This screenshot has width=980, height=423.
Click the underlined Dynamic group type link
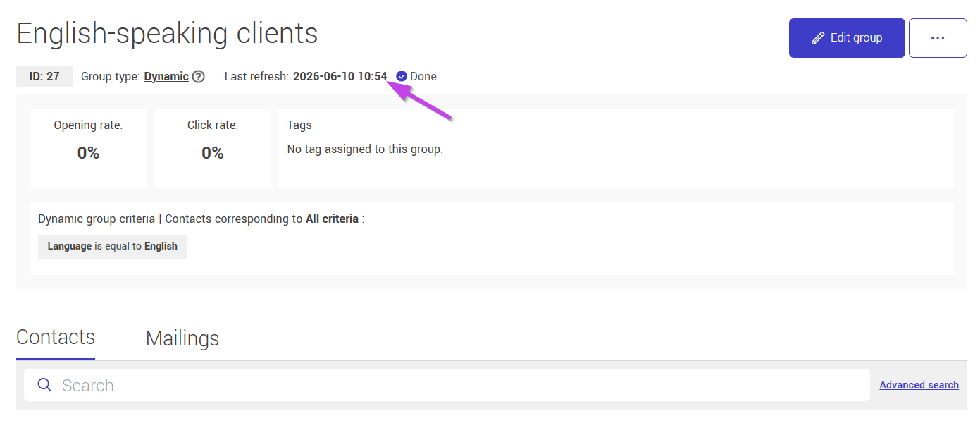click(x=166, y=76)
